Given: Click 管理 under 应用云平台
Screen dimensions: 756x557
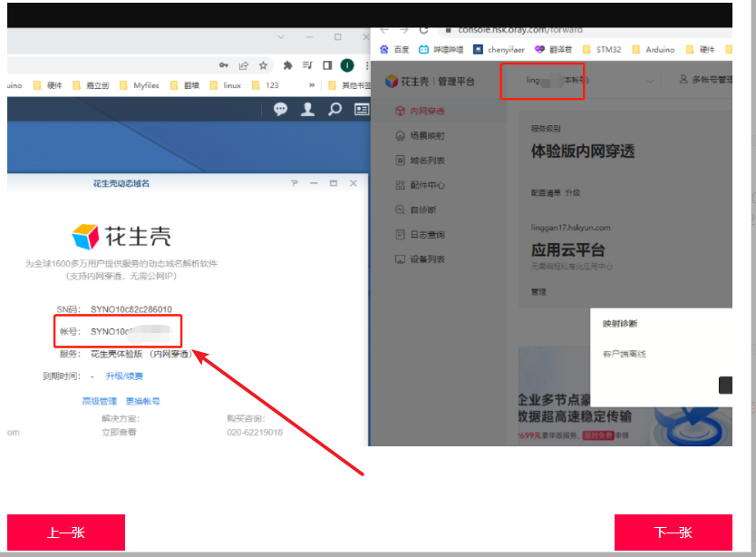Looking at the screenshot, I should click(538, 292).
